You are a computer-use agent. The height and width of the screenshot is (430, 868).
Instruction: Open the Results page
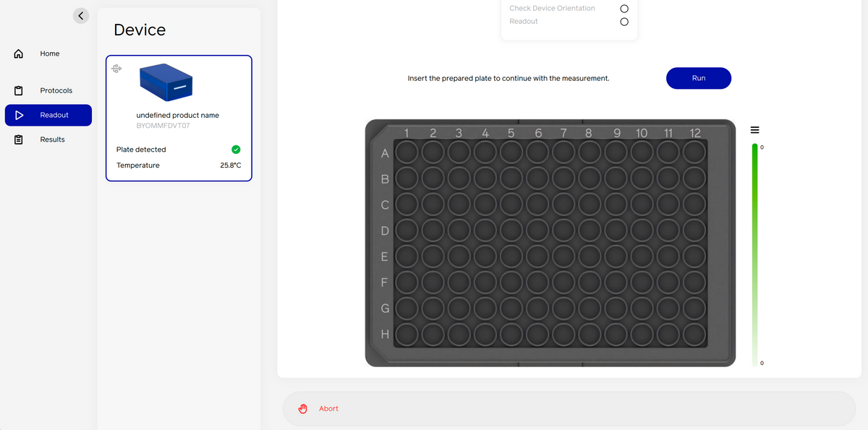tap(52, 139)
